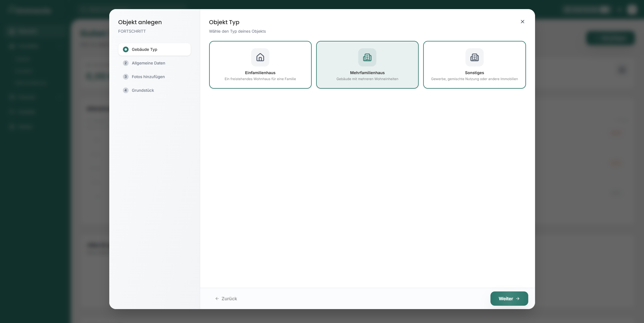The image size is (644, 323).
Task: Click the text 'Gewerbe, gemischte Nutzung oder andere Immobilien'
Action: (474, 79)
